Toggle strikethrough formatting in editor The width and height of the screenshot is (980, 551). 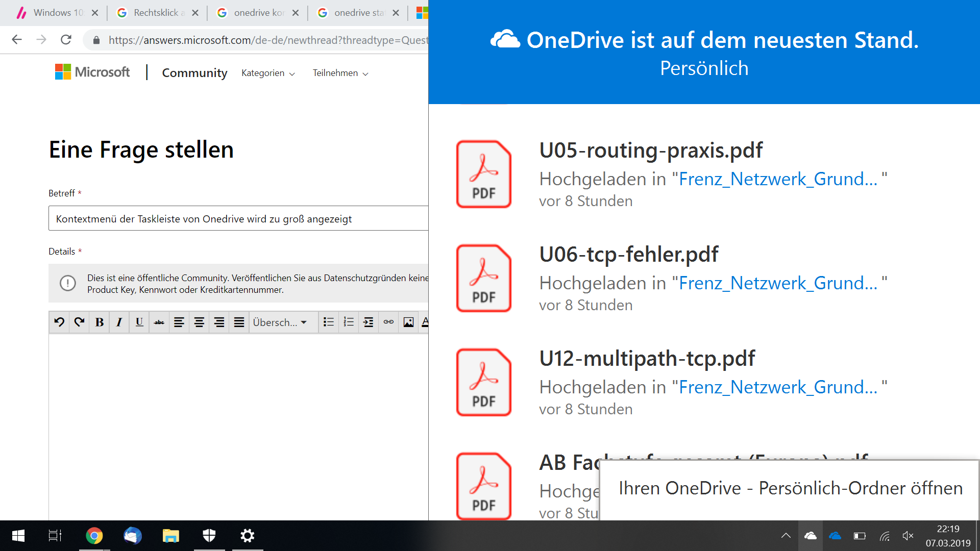tap(159, 322)
